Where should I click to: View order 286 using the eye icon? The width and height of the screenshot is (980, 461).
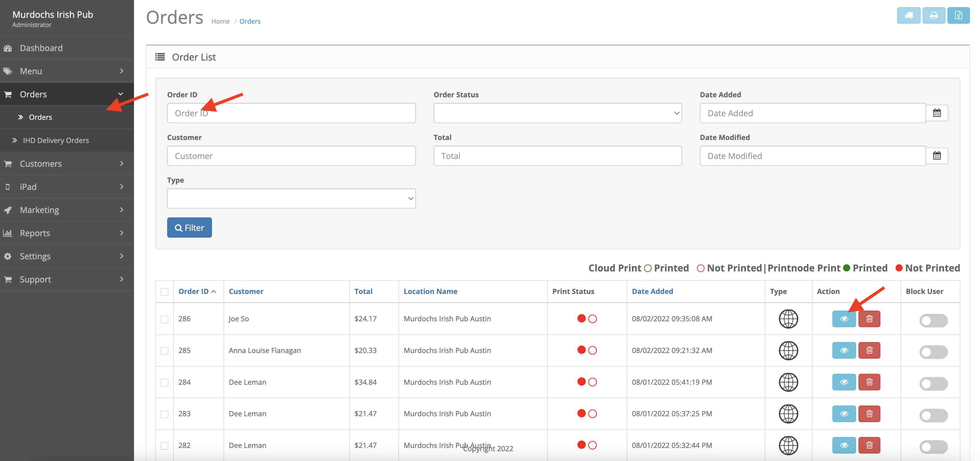tap(844, 319)
